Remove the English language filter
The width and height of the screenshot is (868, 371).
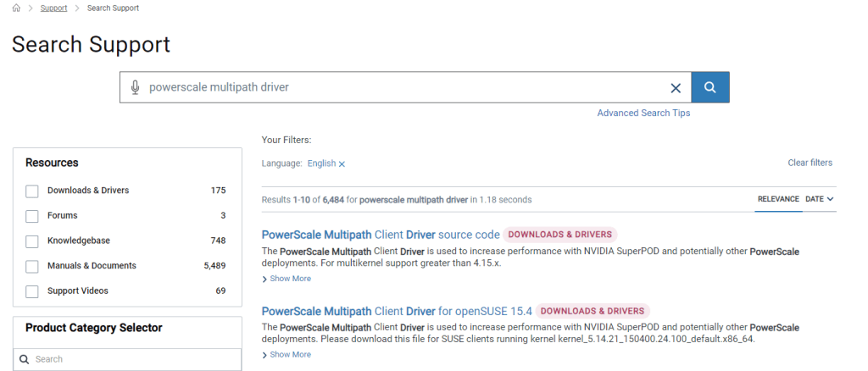click(x=342, y=163)
